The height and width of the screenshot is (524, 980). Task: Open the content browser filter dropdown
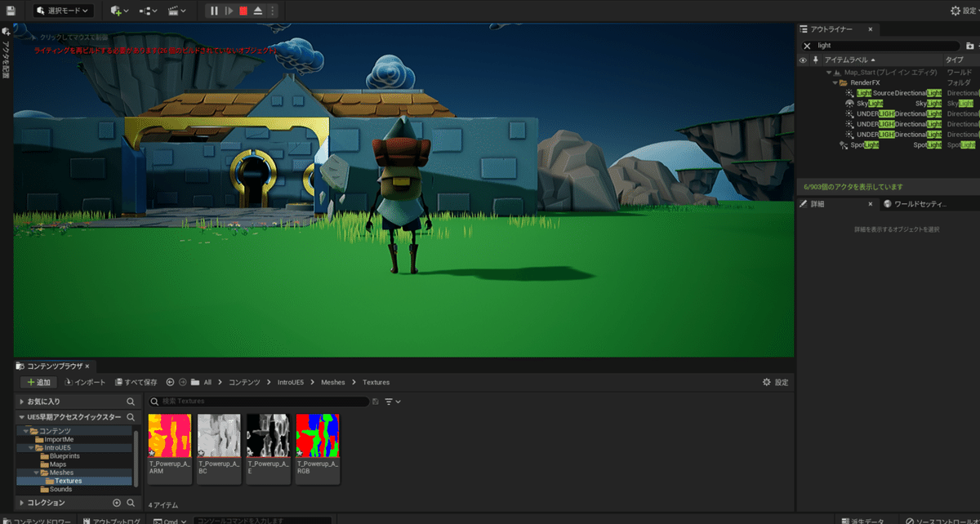click(x=393, y=402)
